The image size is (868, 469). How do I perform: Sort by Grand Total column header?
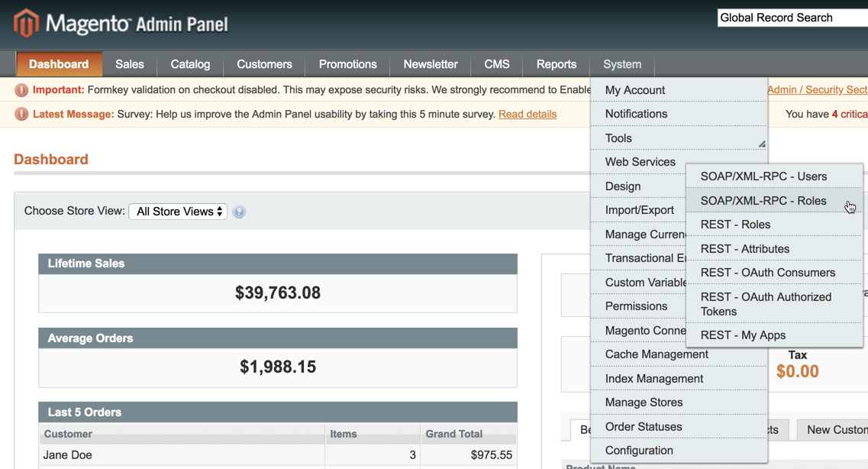pyautogui.click(x=469, y=434)
